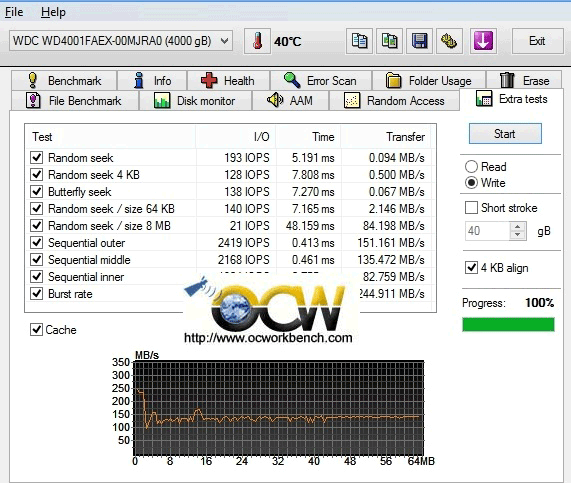The height and width of the screenshot is (483, 571).
Task: Click the File Benchmark document icon
Action: click(33, 101)
